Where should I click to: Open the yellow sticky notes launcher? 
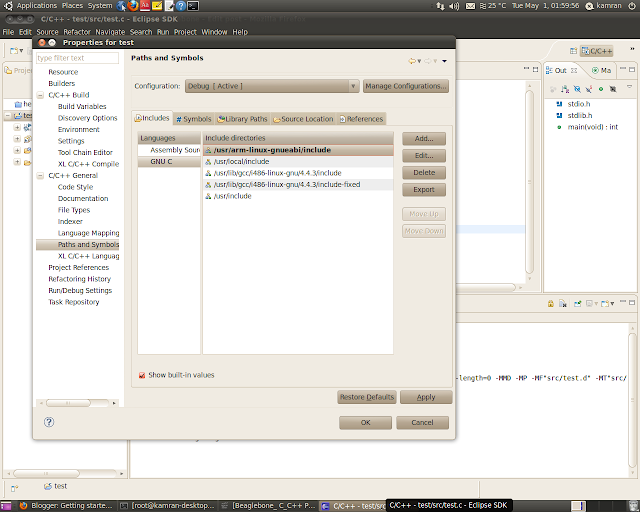[157, 6]
